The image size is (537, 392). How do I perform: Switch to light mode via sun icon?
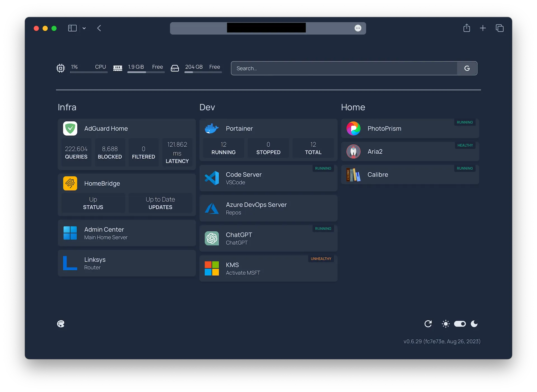click(x=446, y=324)
